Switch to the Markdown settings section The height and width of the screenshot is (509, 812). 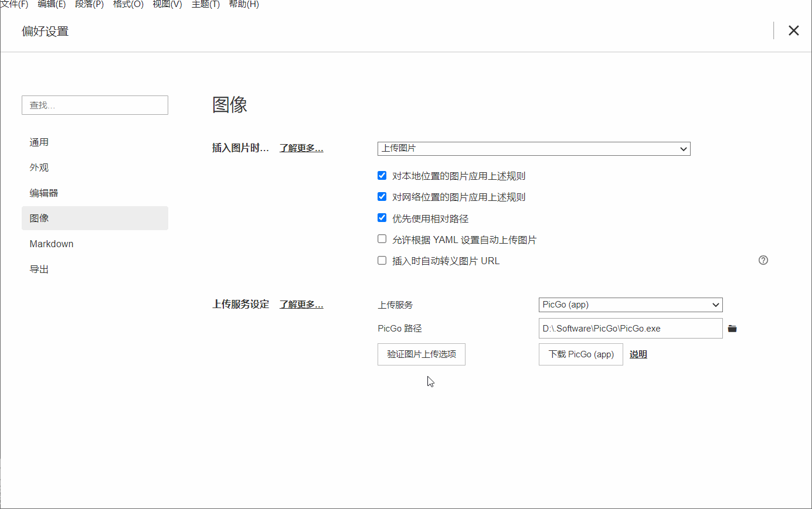pos(52,243)
